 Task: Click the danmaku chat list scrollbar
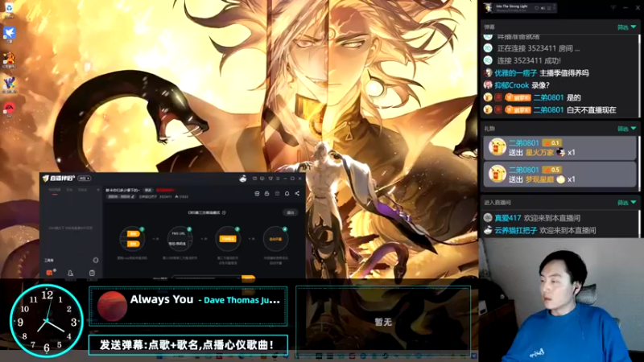pos(639,76)
